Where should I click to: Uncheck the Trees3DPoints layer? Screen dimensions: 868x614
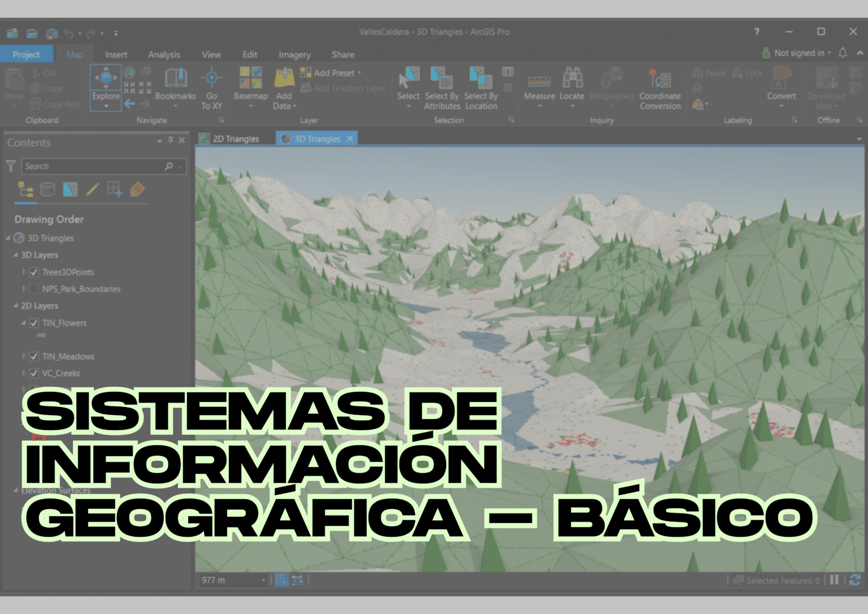[34, 273]
